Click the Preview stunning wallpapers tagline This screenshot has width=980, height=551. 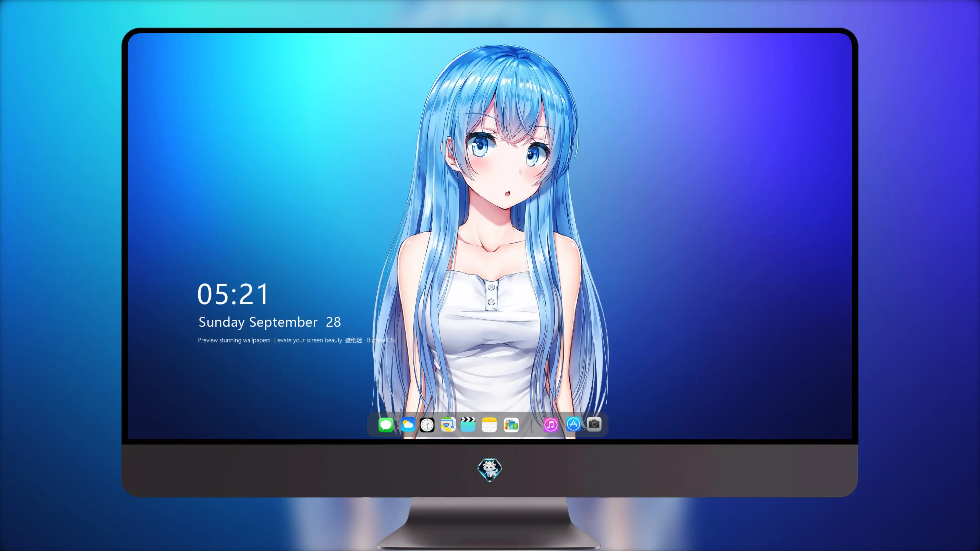click(271, 340)
